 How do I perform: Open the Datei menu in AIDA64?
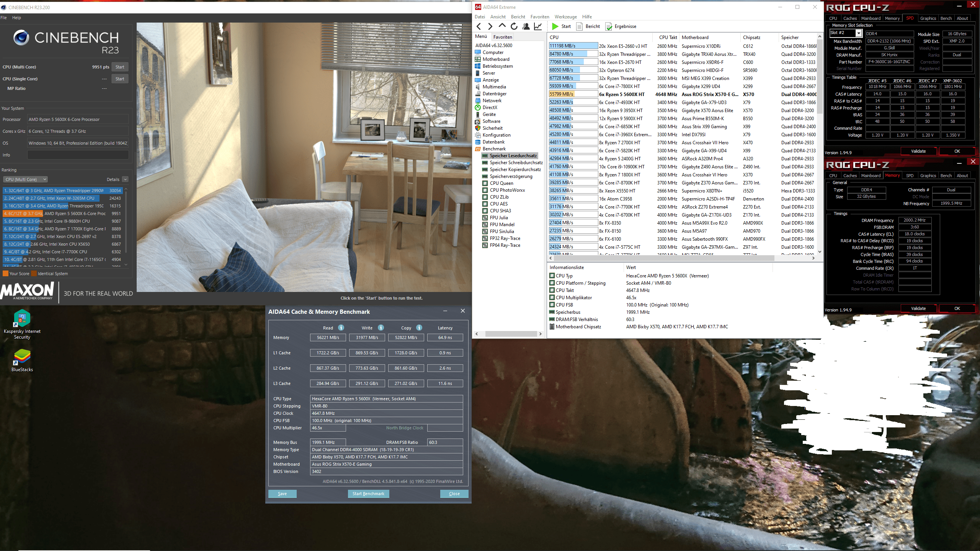[479, 17]
